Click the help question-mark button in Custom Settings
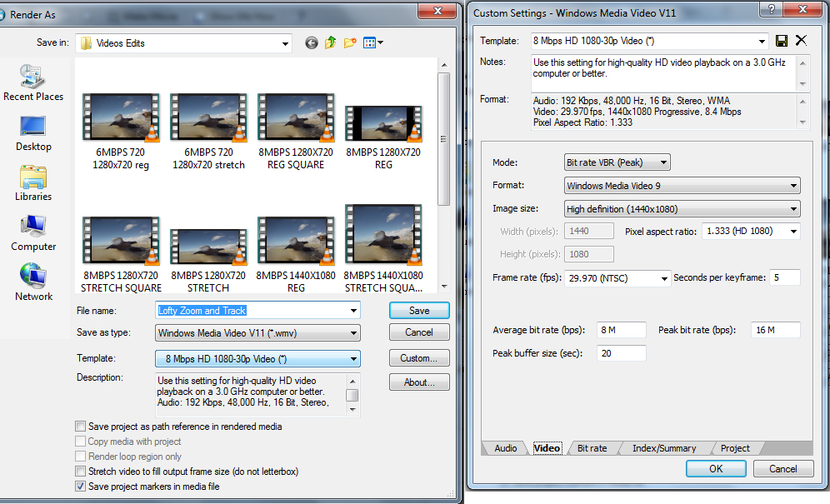Image resolution: width=830 pixels, height=504 pixels. click(772, 9)
